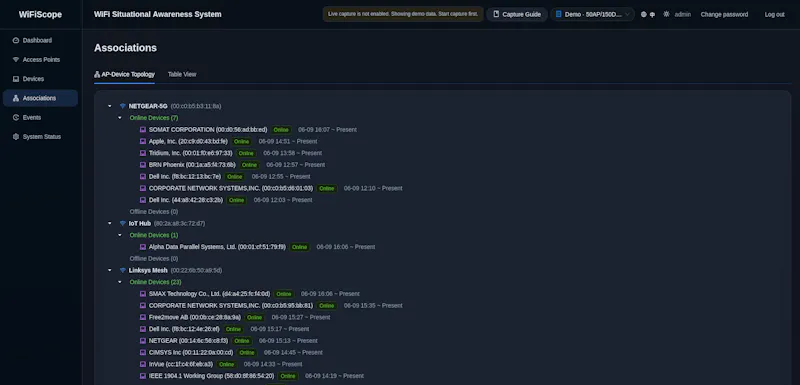The width and height of the screenshot is (800, 385).
Task: Click timestamp 06-09 12:57 ~ Present
Action: (295, 165)
